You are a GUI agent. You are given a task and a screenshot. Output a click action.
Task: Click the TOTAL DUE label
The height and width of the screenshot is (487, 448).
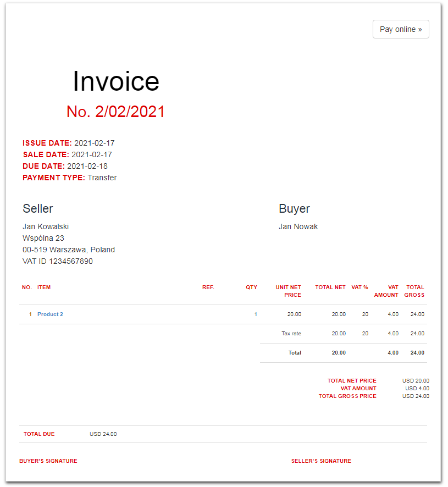click(38, 434)
